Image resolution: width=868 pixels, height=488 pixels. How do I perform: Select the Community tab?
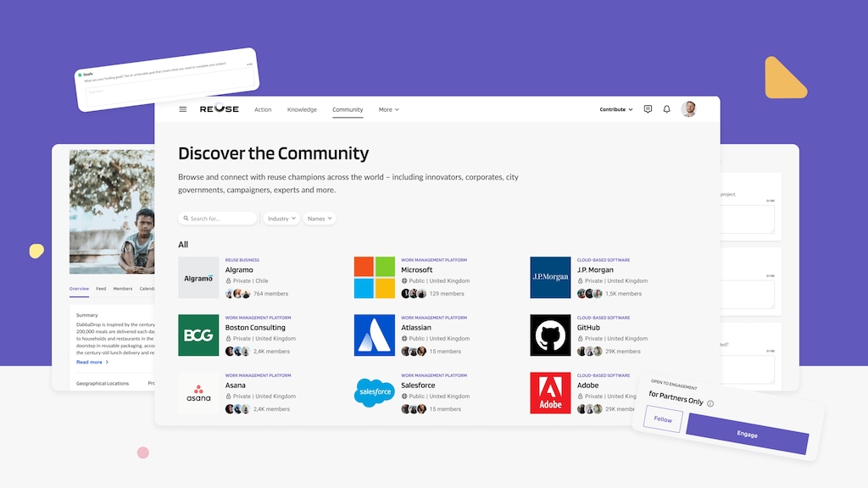pos(348,109)
